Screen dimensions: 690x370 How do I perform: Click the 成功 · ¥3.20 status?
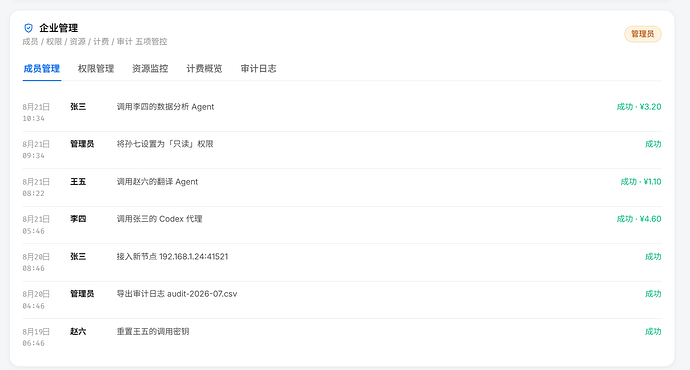tap(639, 107)
